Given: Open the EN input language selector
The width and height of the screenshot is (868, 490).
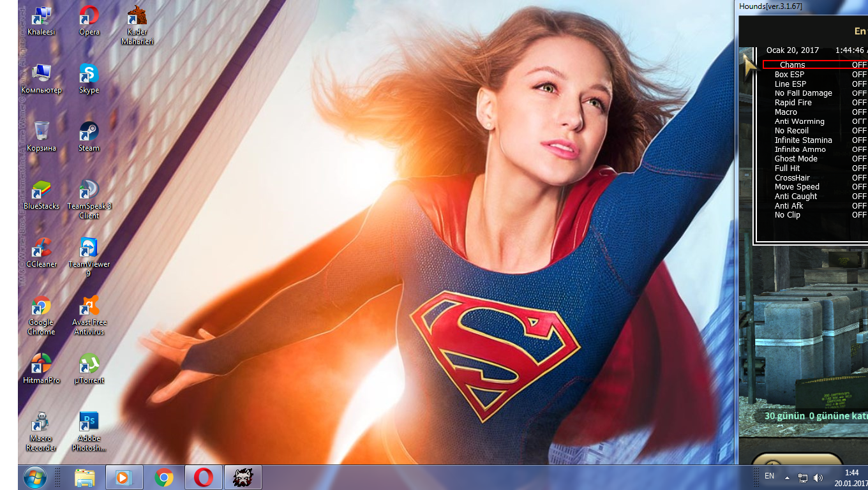Looking at the screenshot, I should [769, 476].
